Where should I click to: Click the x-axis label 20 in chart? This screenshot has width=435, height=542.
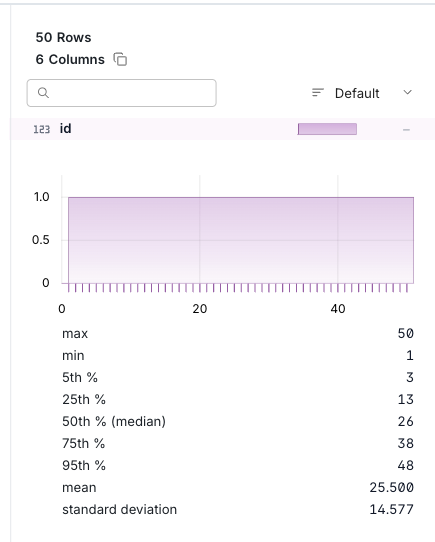click(200, 309)
